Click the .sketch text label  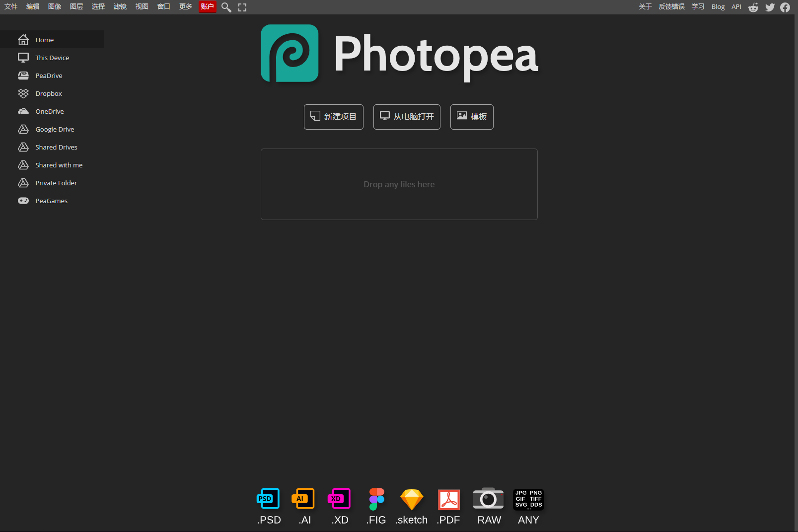(x=412, y=520)
